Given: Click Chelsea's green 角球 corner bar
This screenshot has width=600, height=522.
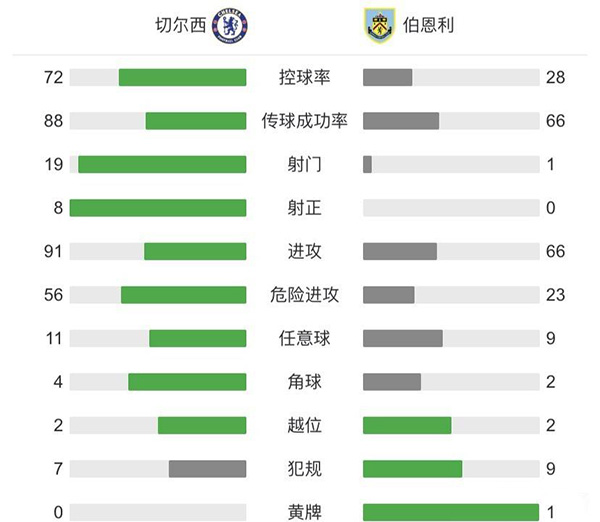Looking at the screenshot, I should [187, 382].
